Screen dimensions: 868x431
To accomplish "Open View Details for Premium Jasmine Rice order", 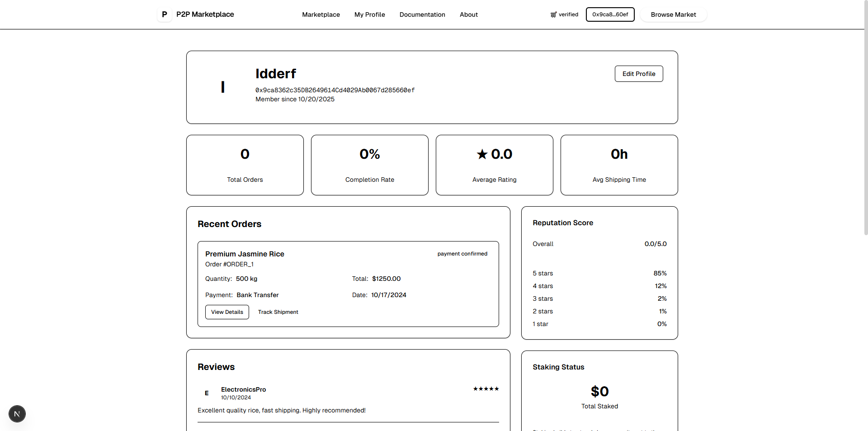I will (x=226, y=312).
